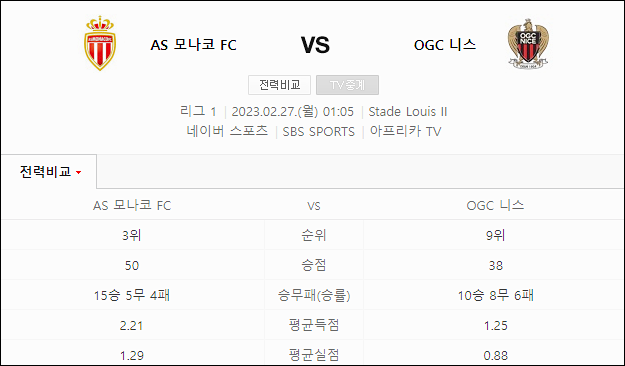
Task: Expand the red arrow beside 전력비교 tab
Action: coord(79,173)
